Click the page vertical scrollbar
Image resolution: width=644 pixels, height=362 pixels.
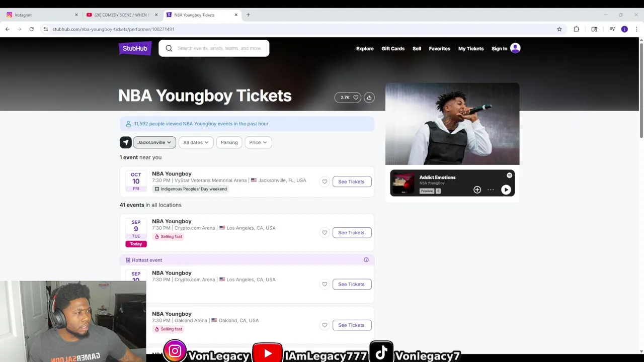[641, 90]
